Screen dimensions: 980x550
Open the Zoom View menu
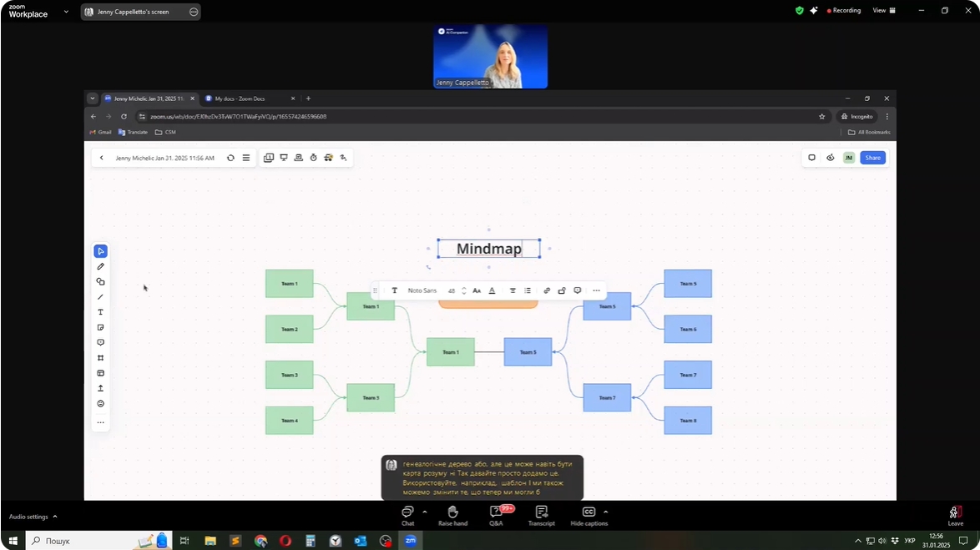884,11
